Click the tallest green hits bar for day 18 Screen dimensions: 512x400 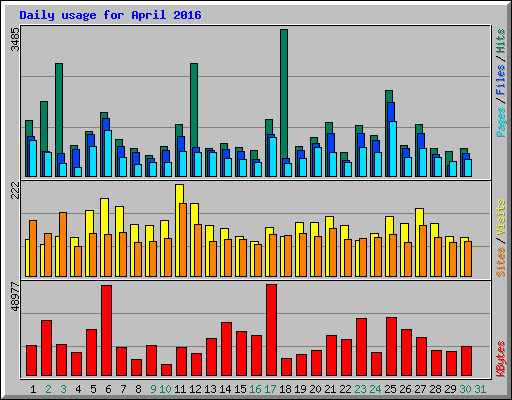pos(284,93)
